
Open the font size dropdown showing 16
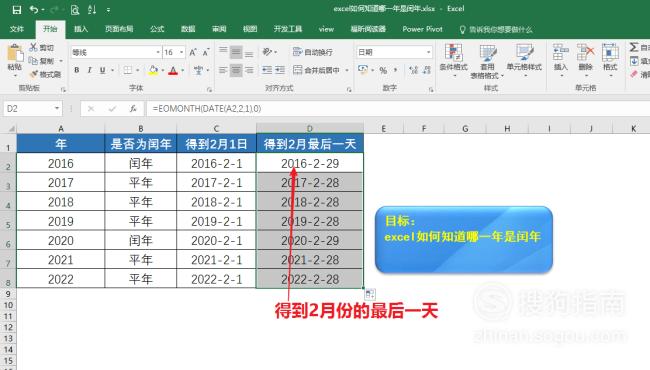[182, 52]
